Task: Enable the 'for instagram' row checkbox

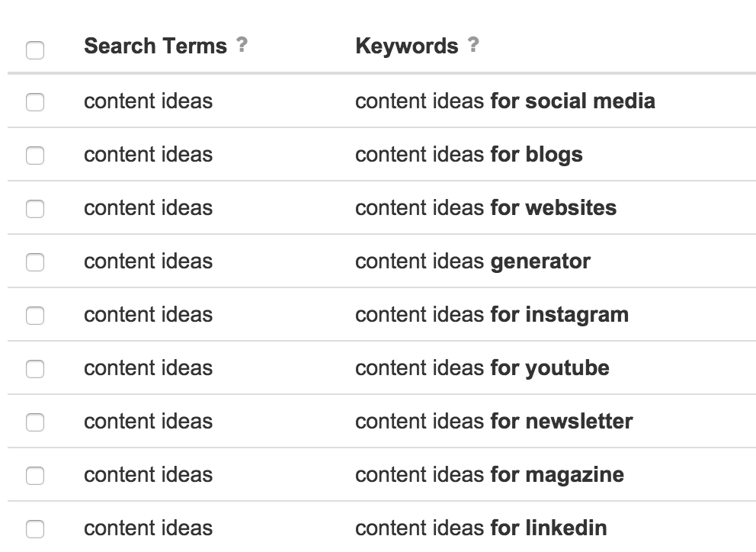Action: click(x=35, y=316)
